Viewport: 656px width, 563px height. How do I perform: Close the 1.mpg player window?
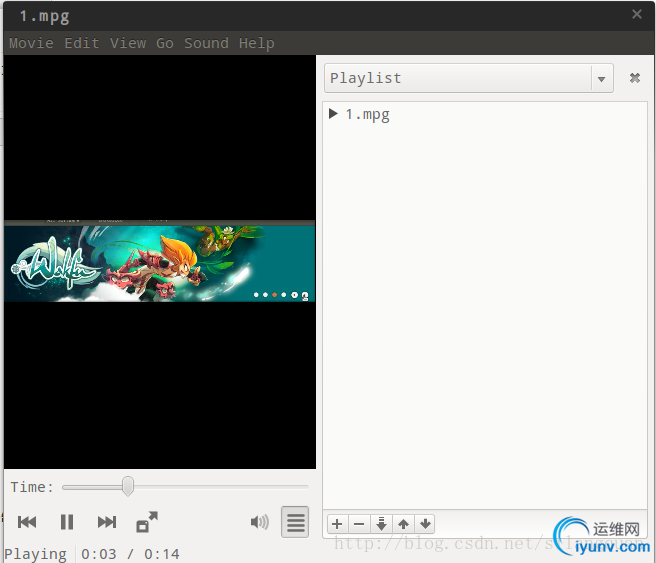point(637,14)
